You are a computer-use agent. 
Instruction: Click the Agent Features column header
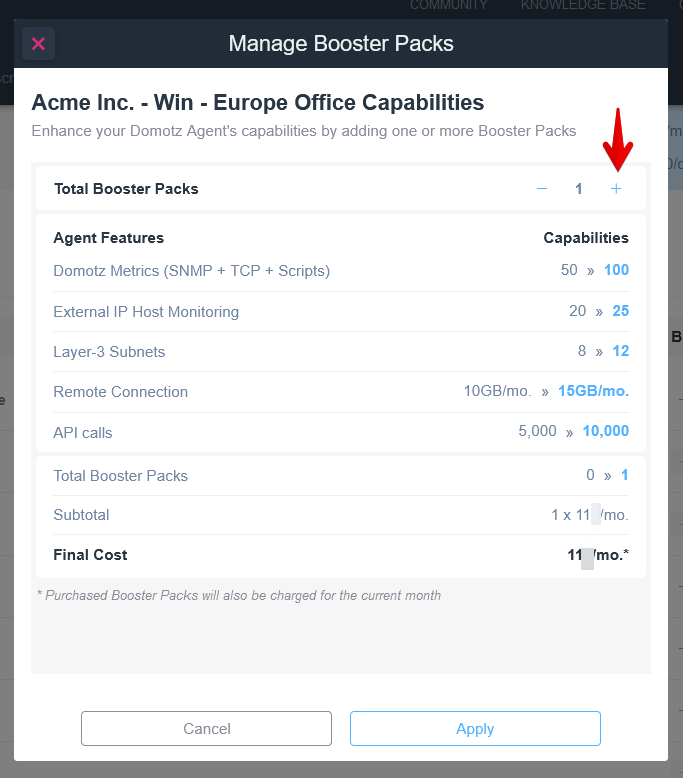109,238
